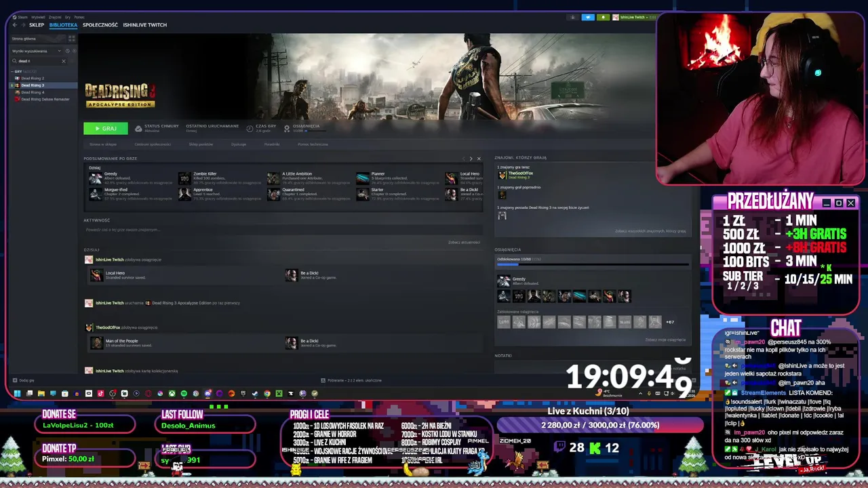Dismiss the Podsumowanie po grze panel
Viewport: 868px width, 488px height.
coord(479,159)
